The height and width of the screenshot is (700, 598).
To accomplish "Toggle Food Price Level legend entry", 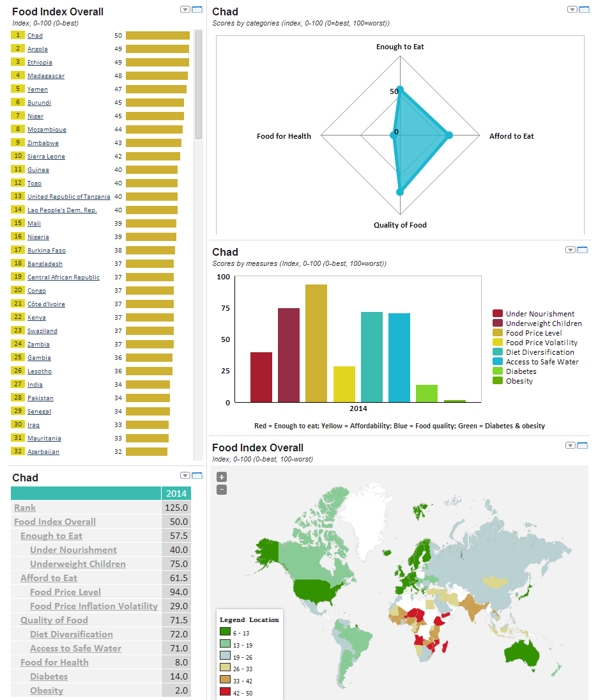I will point(533,333).
